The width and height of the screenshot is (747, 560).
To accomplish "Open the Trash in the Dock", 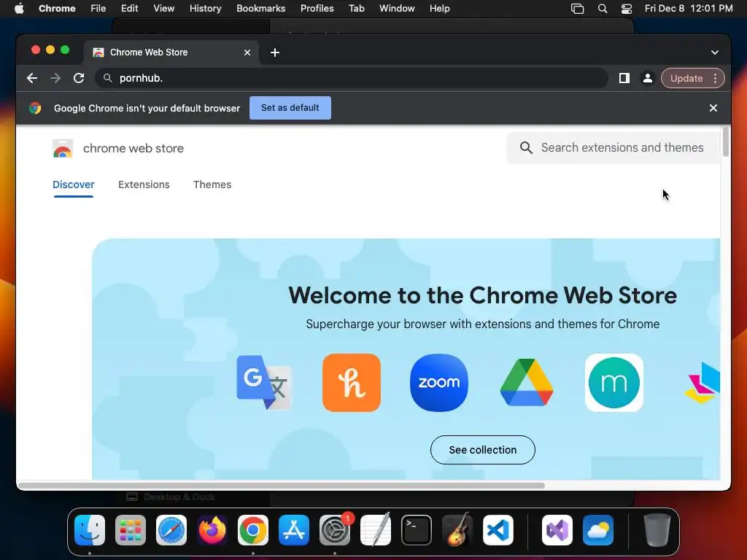I will (657, 530).
